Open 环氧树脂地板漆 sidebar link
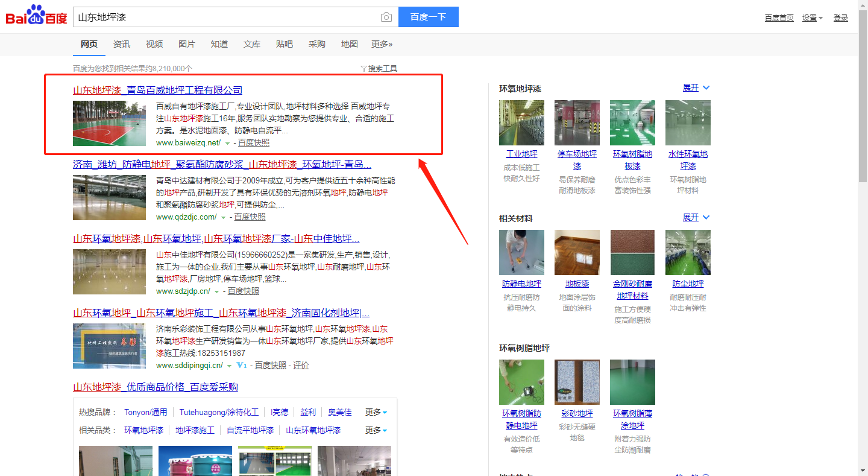The width and height of the screenshot is (868, 476). click(x=632, y=160)
